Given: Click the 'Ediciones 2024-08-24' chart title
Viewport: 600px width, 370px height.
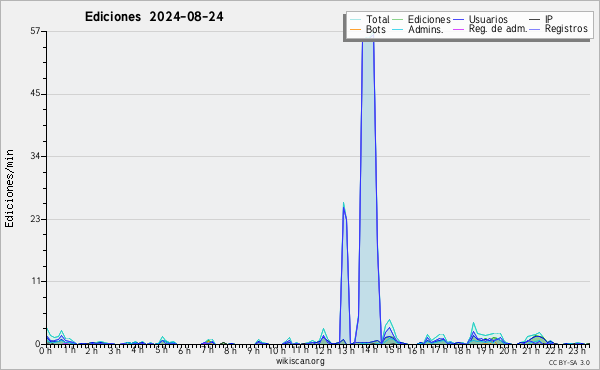Looking at the screenshot, I should coord(154,17).
